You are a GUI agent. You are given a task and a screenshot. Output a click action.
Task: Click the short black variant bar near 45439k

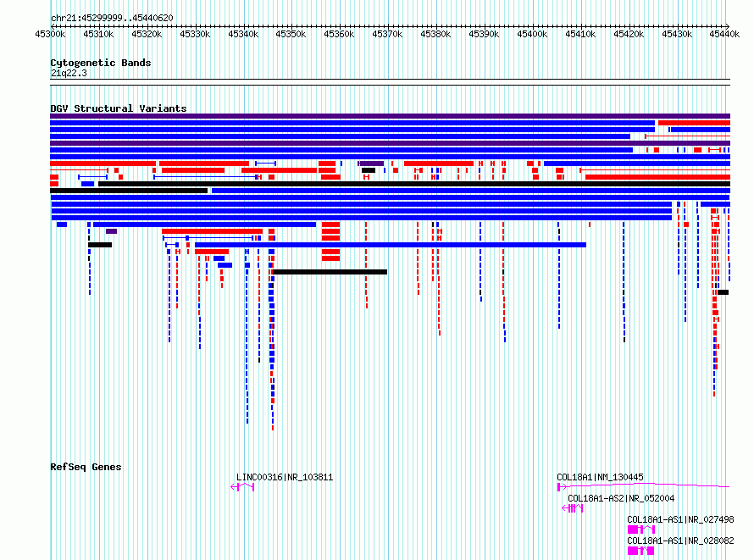tap(723, 292)
